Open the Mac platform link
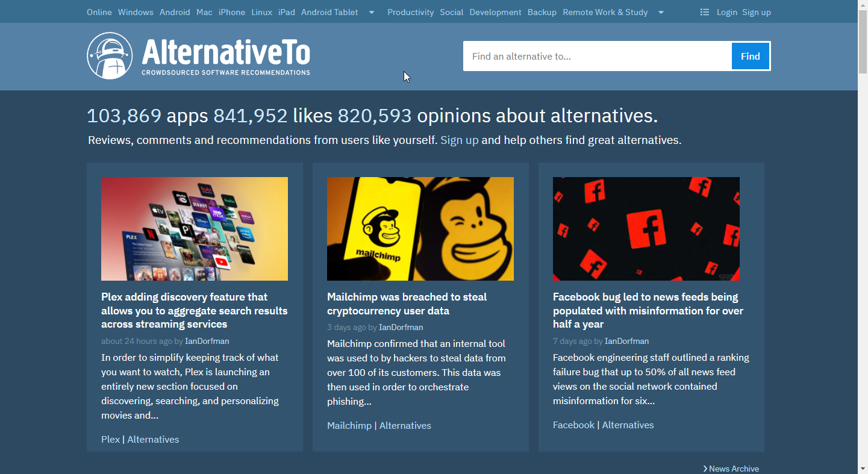The width and height of the screenshot is (868, 474). coord(204,12)
